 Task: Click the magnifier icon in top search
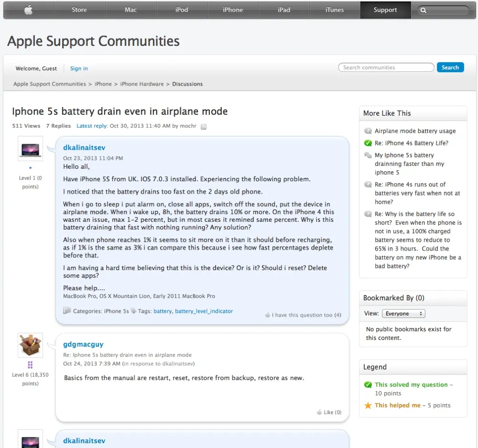[424, 11]
